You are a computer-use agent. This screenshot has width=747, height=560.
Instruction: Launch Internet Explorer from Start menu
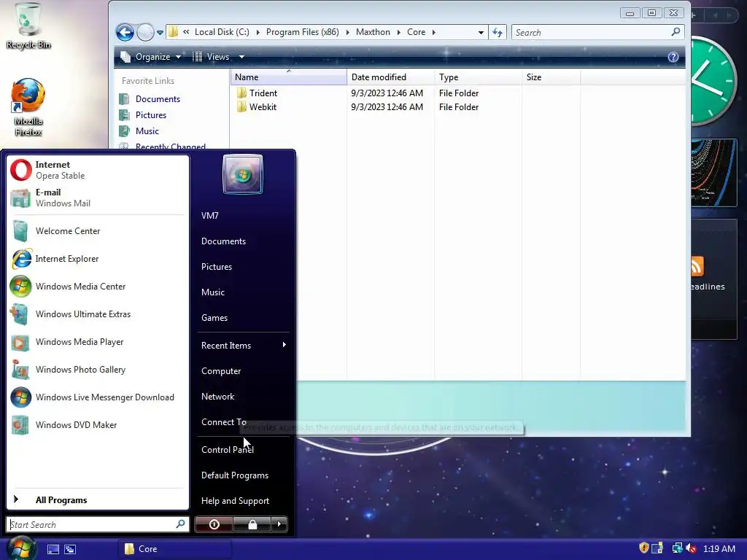[98, 259]
